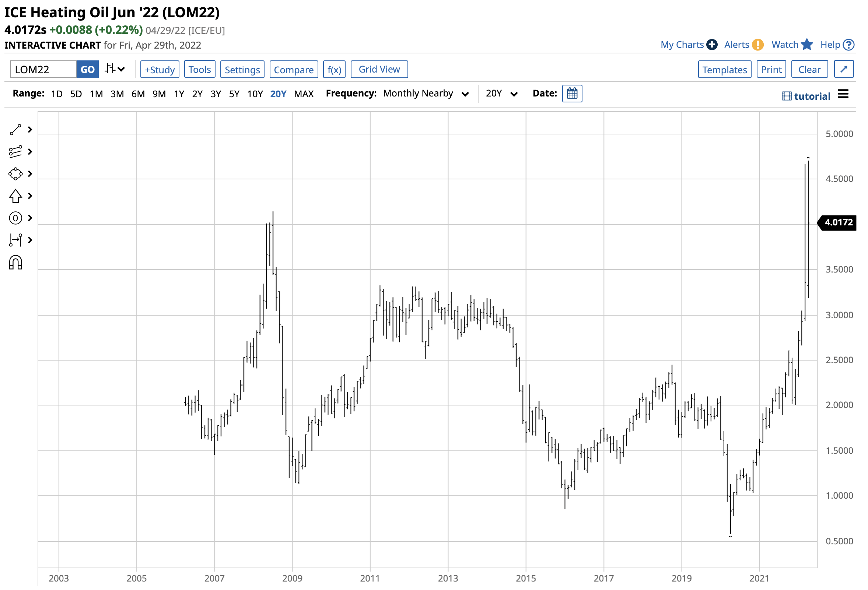This screenshot has width=868, height=590.
Task: Set range to 5Y
Action: (234, 94)
